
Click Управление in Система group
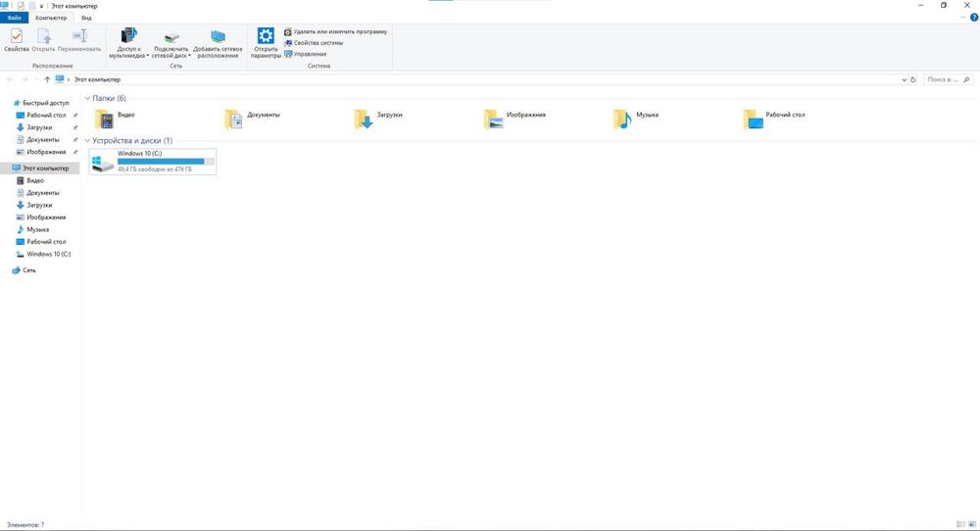pyautogui.click(x=306, y=54)
